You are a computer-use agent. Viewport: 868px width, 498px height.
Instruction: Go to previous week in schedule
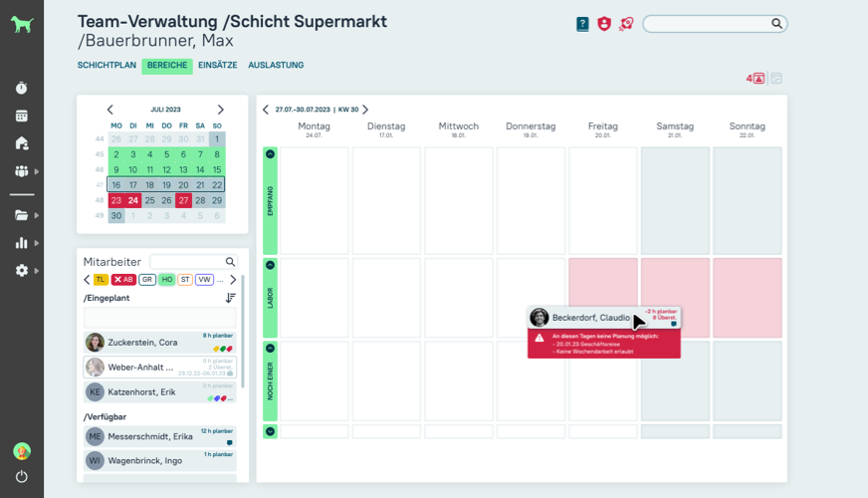[266, 110]
